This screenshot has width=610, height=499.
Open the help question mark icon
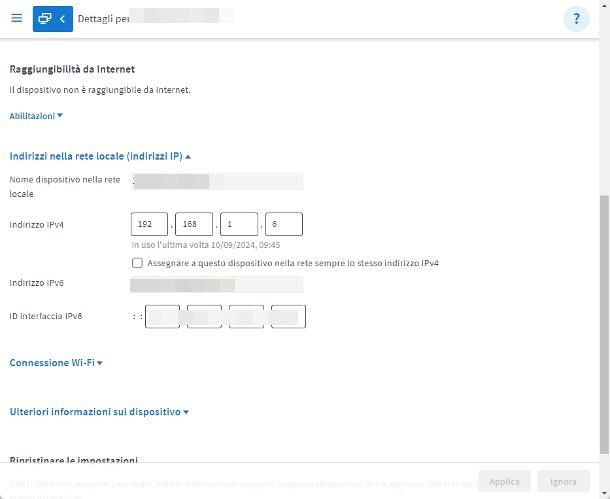pos(576,19)
